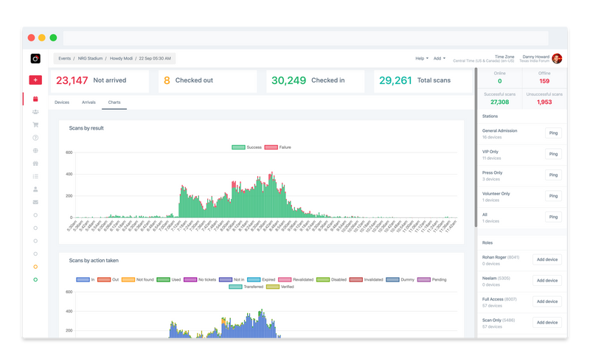Screen dimensions: 590x364
Task: Click the Transferred legend entry
Action: pyautogui.click(x=246, y=287)
